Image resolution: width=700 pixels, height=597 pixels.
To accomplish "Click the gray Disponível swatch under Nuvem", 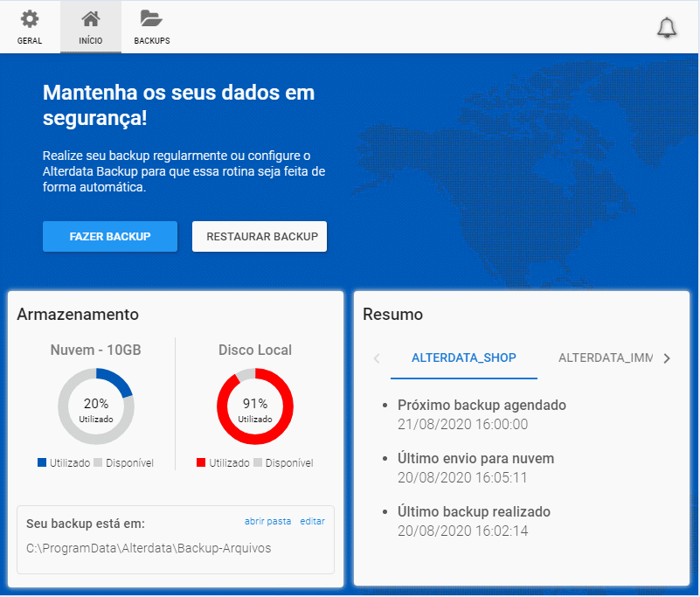I will [x=98, y=462].
